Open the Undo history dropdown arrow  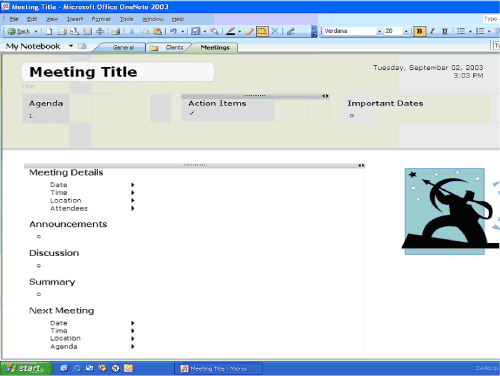coord(183,32)
